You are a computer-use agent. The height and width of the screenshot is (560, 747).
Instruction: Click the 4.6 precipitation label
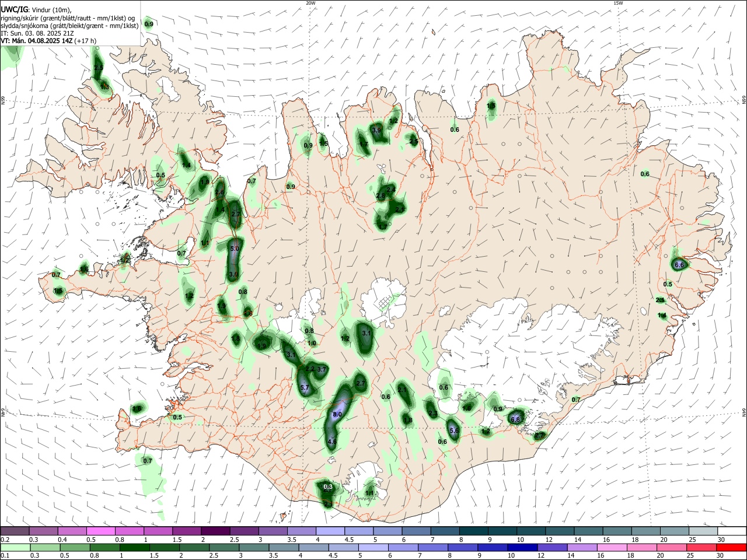(x=332, y=442)
